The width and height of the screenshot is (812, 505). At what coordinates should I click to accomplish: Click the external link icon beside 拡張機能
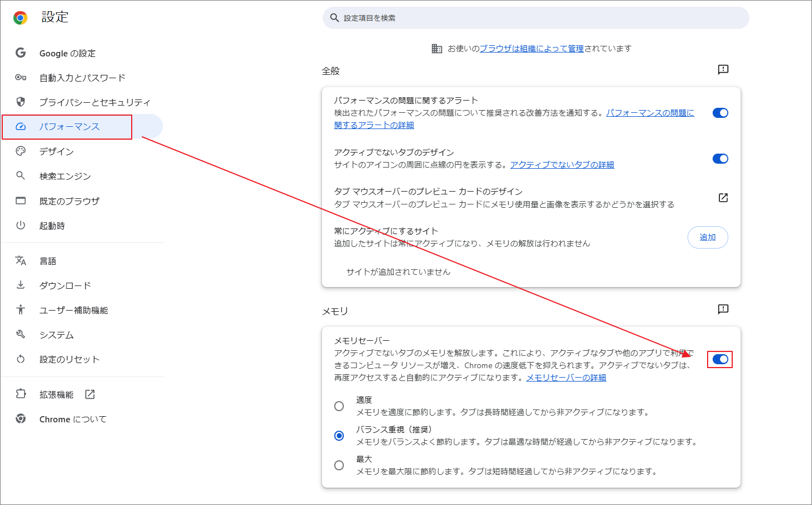(89, 394)
